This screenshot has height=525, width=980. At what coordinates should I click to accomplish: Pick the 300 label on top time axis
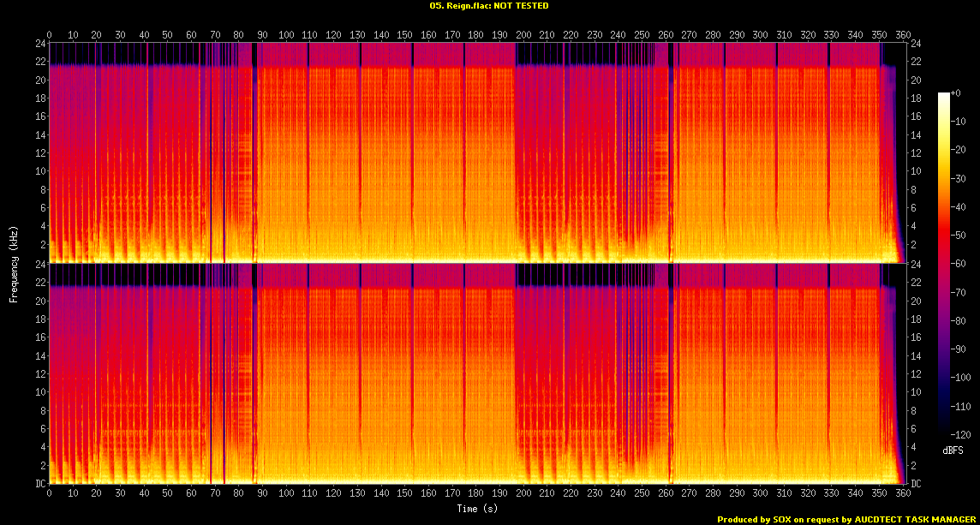(x=759, y=34)
